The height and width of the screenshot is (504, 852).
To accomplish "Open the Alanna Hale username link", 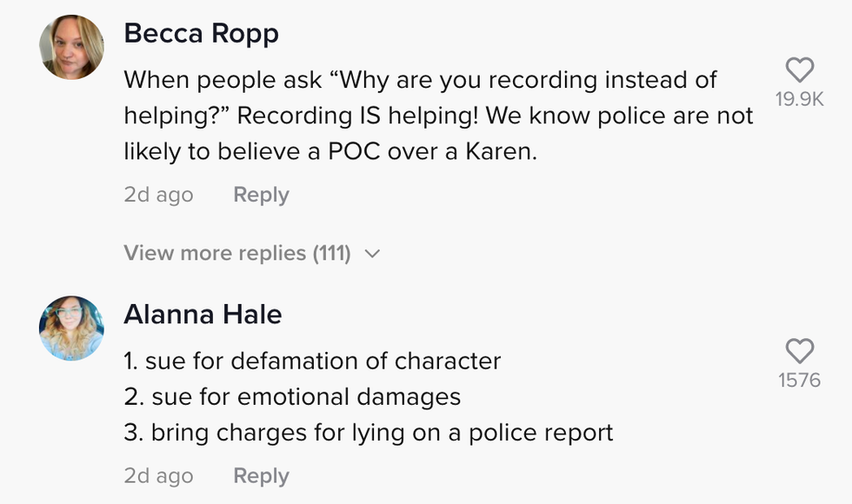I will (x=203, y=314).
